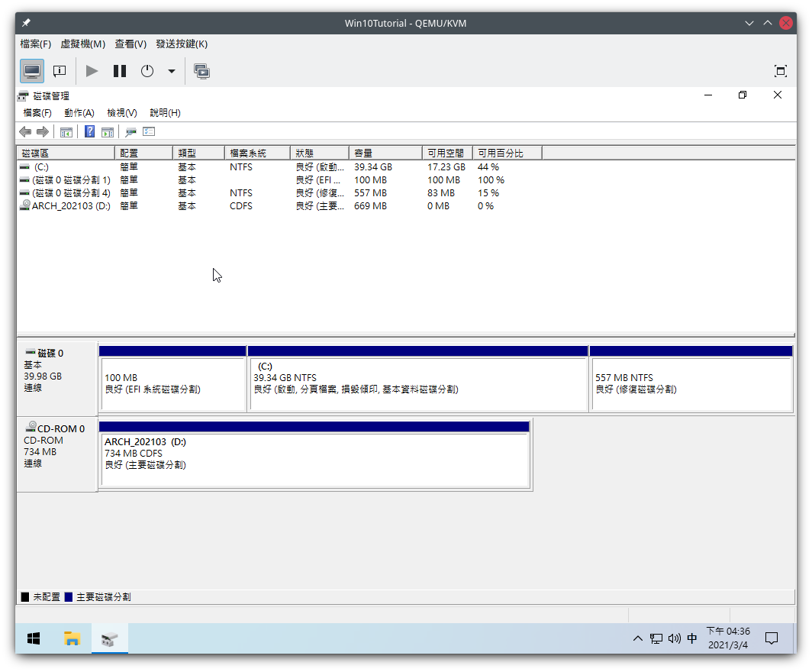Sort by the 容量 column header
The image size is (812, 672).
pos(386,153)
